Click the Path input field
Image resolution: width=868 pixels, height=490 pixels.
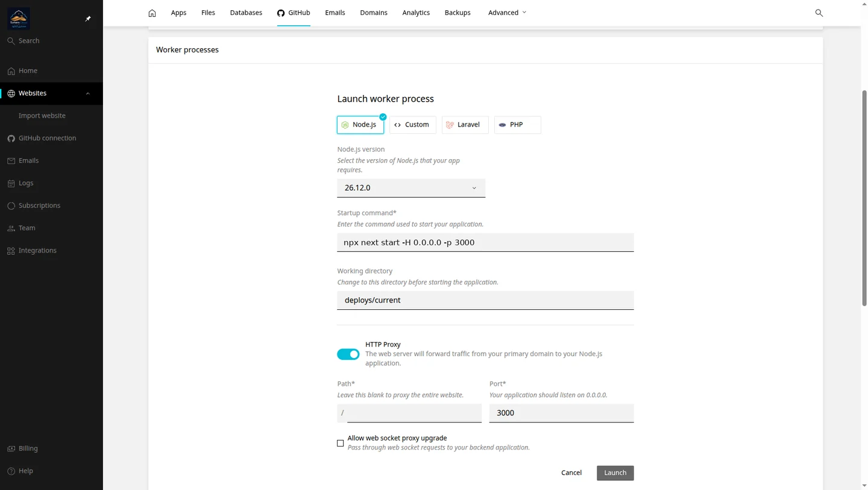pos(415,413)
